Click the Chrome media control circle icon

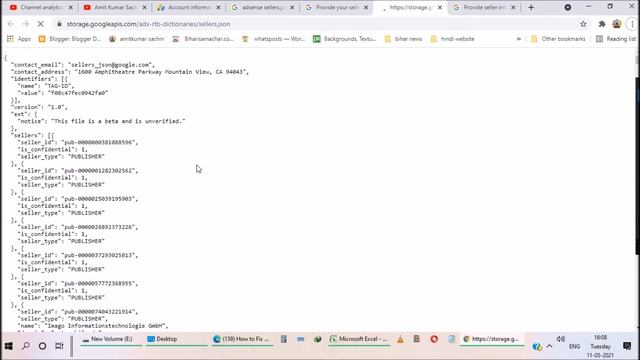pyautogui.click(x=568, y=7)
